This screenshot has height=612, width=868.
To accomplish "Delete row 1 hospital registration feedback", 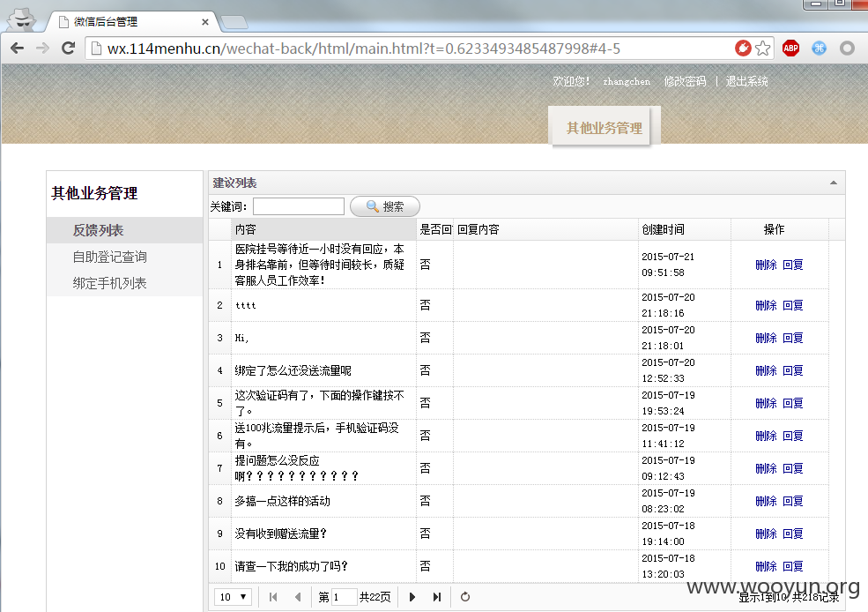I will pyautogui.click(x=766, y=265).
